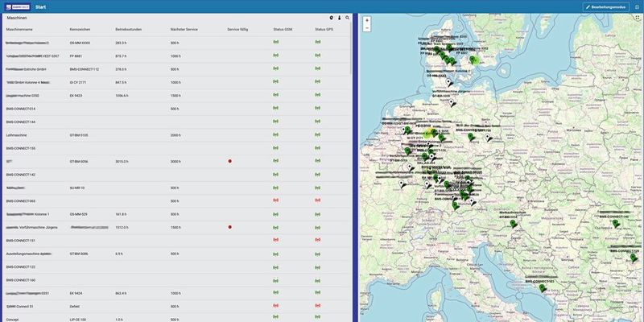Click Kennzeichen cell GT-BM-5086
This screenshot has height=322, width=644.
click(79, 254)
